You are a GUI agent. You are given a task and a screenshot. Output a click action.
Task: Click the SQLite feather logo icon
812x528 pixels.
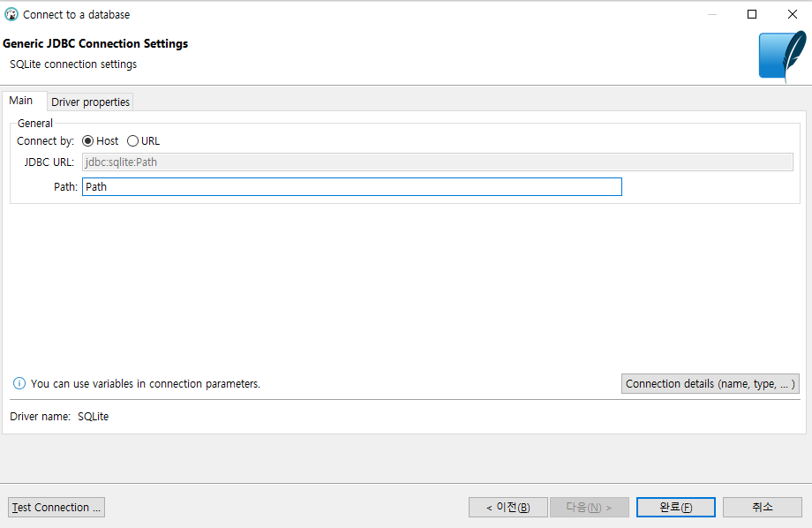[783, 57]
